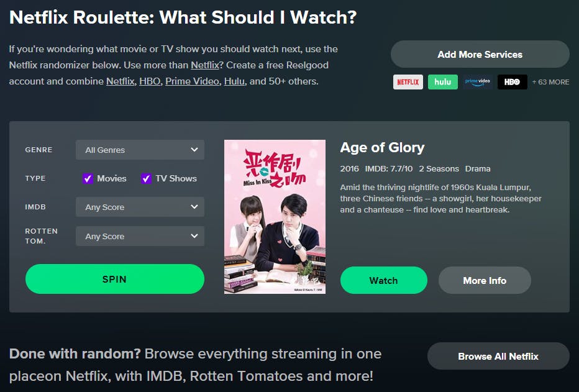Open the Rotten Tomatoes Any Score dropdown
Viewport: 579px width, 392px height.
pyautogui.click(x=140, y=236)
